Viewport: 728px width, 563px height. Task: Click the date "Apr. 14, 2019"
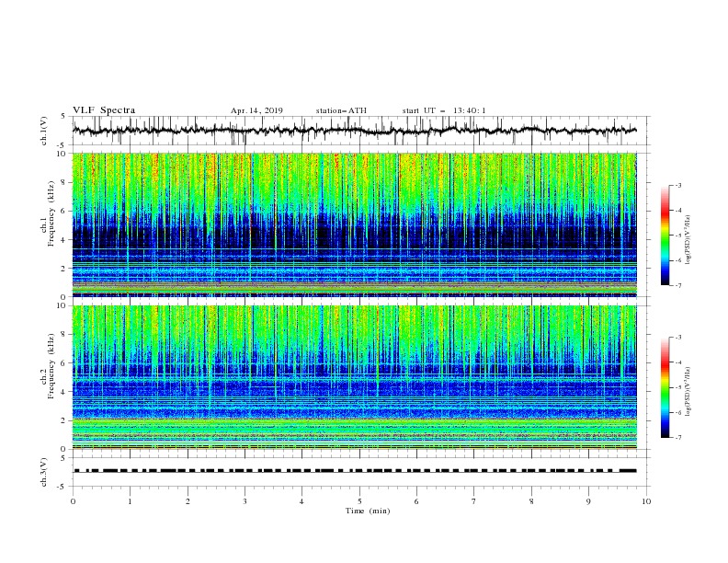[x=256, y=110]
